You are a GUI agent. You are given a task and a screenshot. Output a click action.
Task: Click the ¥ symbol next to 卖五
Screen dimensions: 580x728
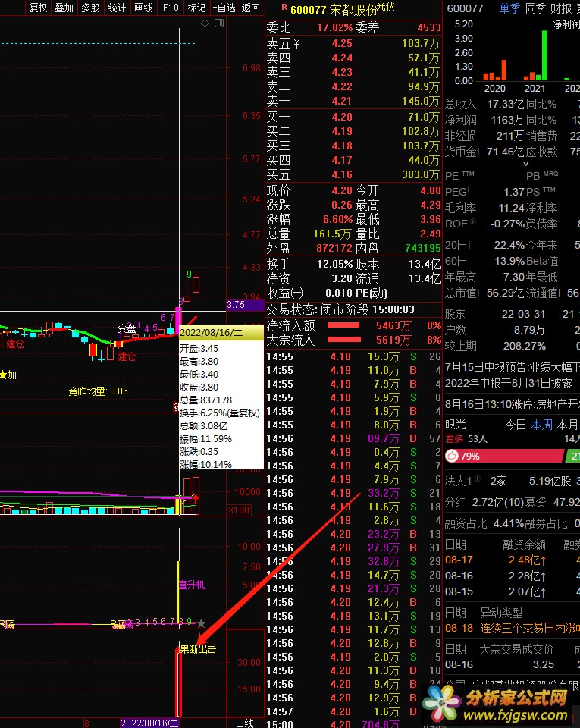coord(296,44)
